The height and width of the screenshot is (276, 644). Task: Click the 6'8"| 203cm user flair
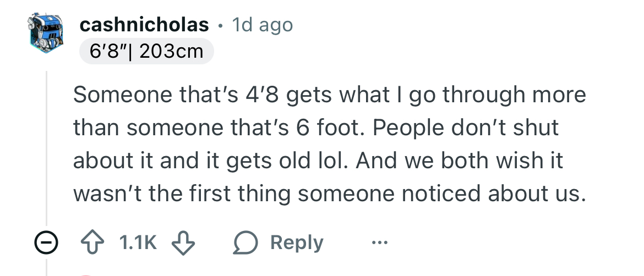click(x=146, y=52)
